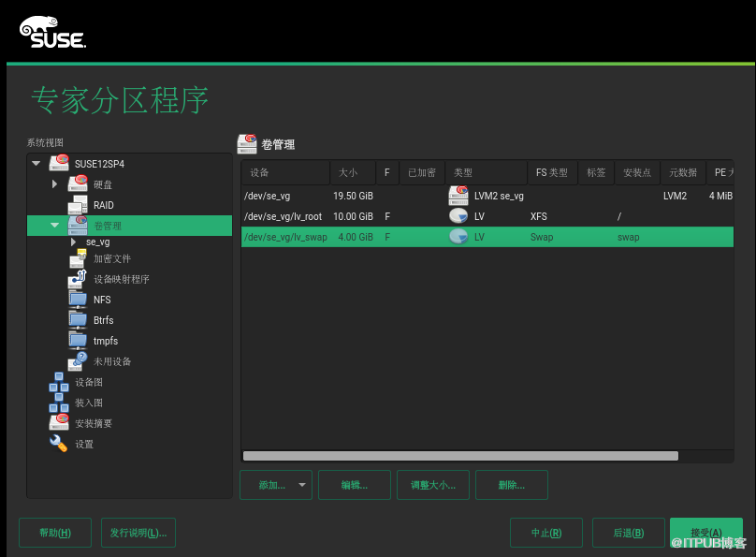Select the 未用设备 unused devices icon
Screen dimensions: 756x557
tap(78, 361)
